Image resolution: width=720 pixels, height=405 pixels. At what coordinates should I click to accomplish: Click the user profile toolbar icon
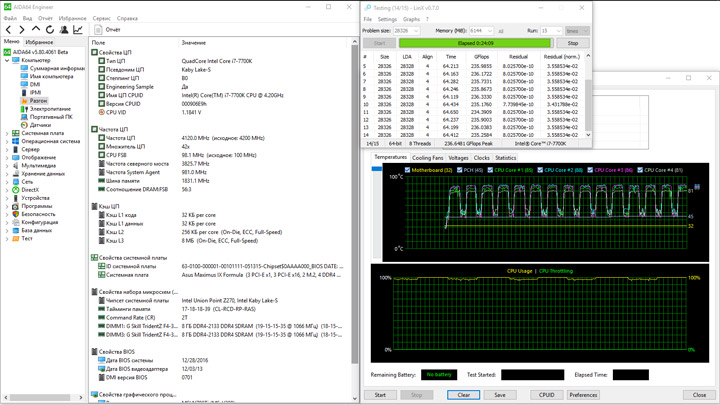(64, 30)
